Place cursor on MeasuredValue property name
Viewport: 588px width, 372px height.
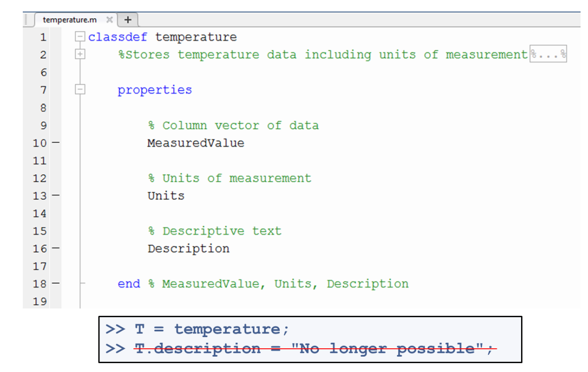click(x=196, y=143)
